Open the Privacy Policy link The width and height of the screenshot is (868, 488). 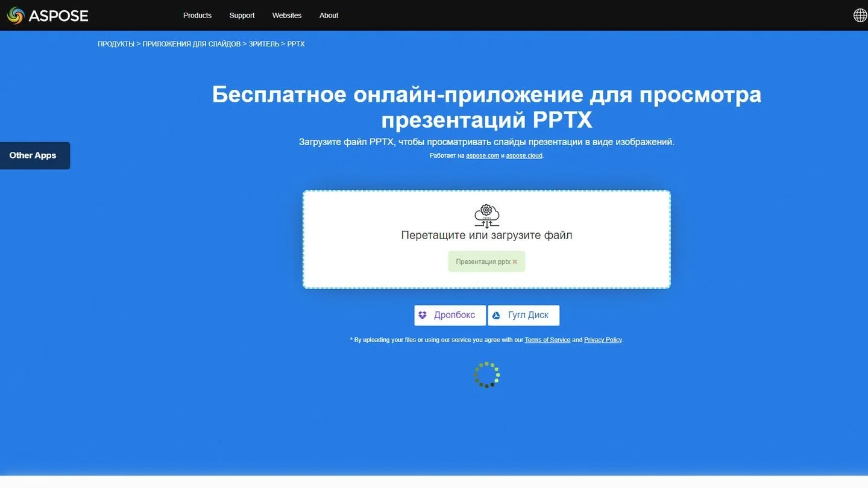[603, 340]
